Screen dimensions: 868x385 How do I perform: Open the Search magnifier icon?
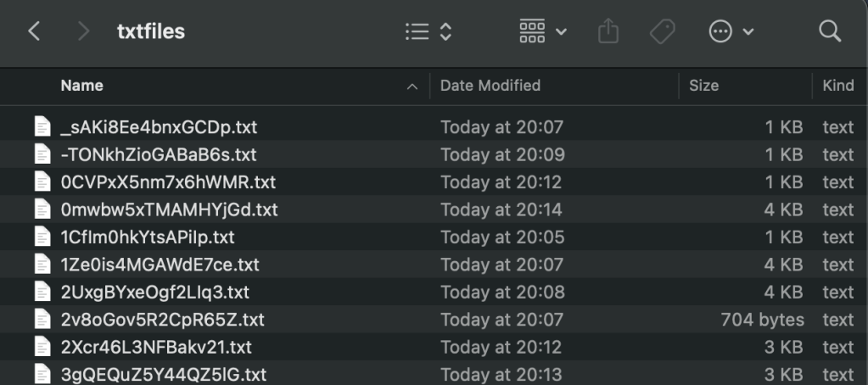[x=829, y=32]
